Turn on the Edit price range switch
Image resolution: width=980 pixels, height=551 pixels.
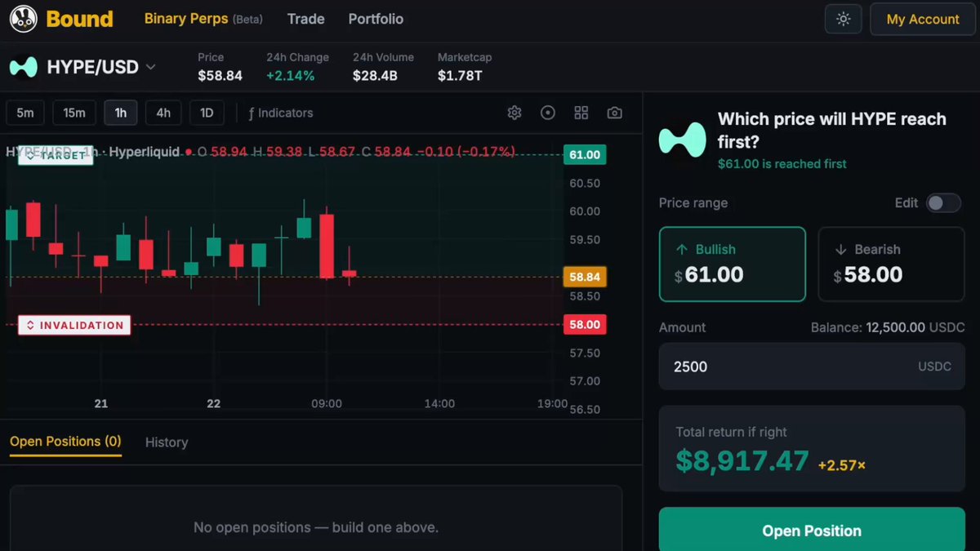point(943,202)
